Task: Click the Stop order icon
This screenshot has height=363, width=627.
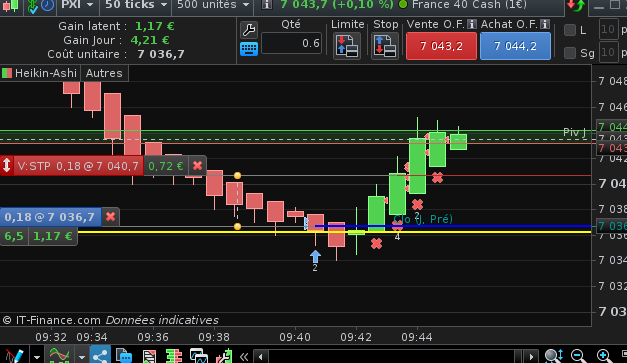Action: (x=385, y=46)
